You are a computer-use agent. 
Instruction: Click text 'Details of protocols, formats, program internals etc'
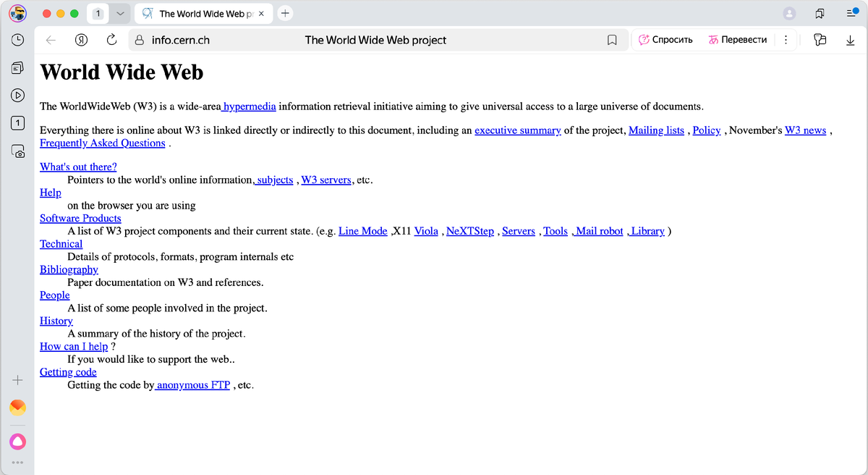tap(180, 257)
